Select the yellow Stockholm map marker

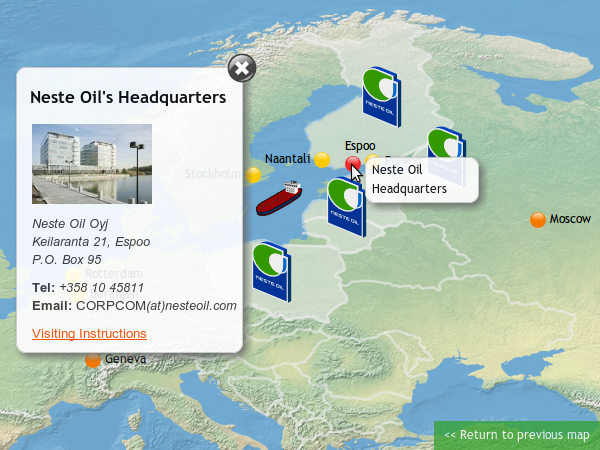[x=253, y=175]
